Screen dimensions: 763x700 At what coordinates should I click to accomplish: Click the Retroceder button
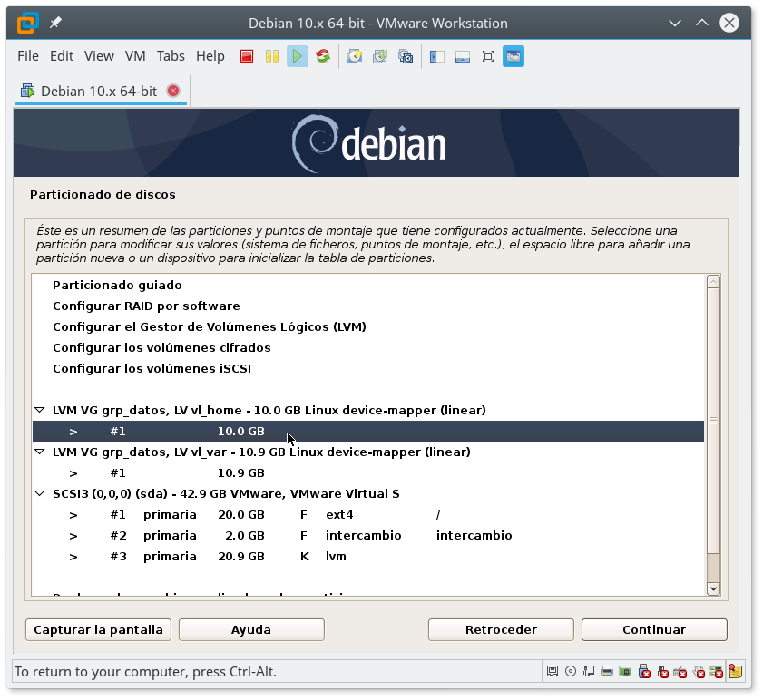pos(501,630)
